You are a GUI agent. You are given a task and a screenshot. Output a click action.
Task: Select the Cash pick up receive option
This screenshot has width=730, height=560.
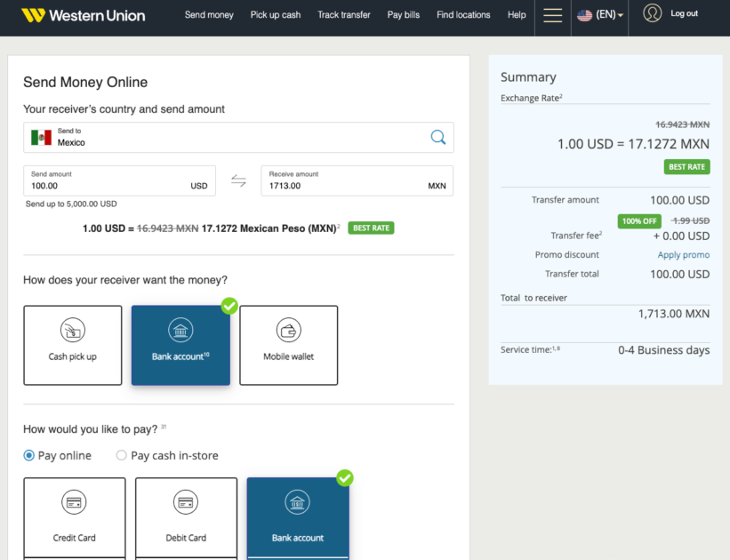click(73, 345)
